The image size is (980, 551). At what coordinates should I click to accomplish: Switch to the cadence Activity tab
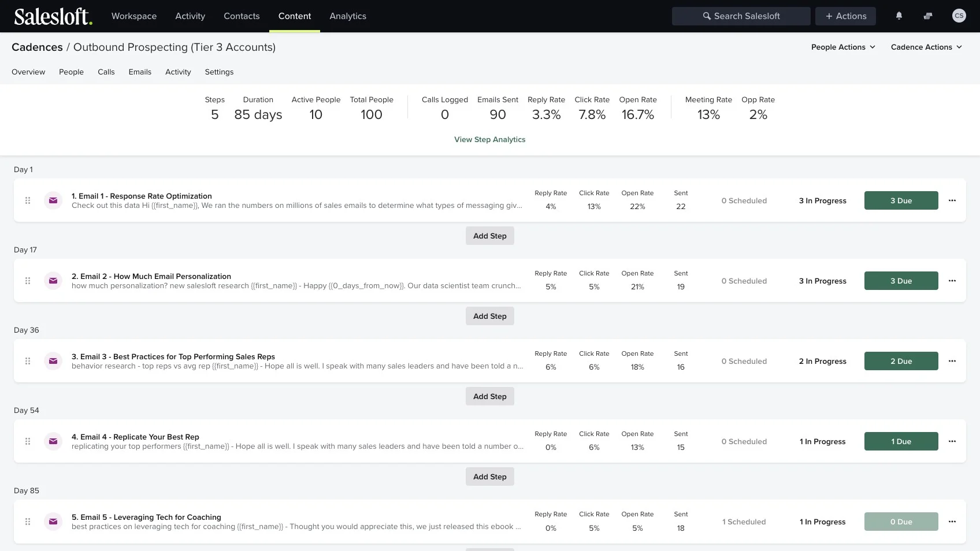(x=178, y=72)
